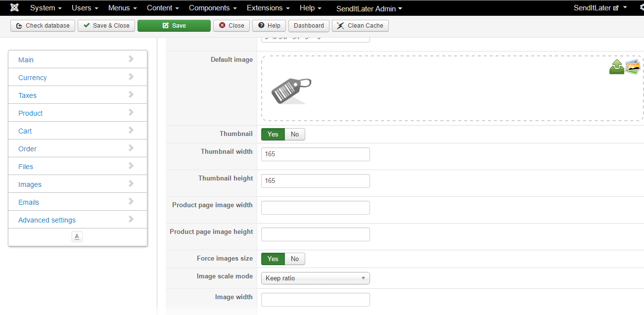Image resolution: width=644 pixels, height=315 pixels.
Task: Click the chevron icon next to Images
Action: tap(131, 183)
